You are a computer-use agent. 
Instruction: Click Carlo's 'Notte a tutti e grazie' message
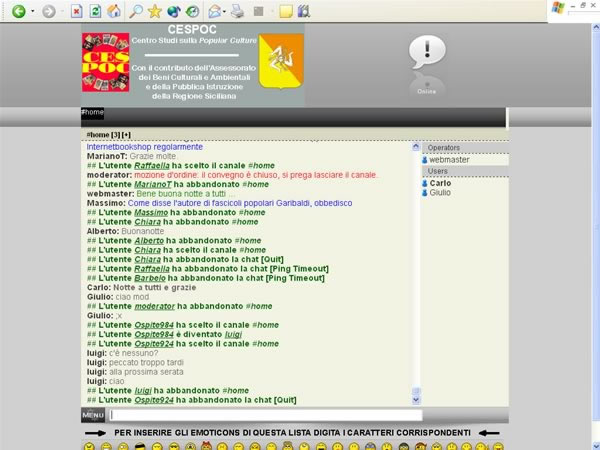(x=155, y=287)
